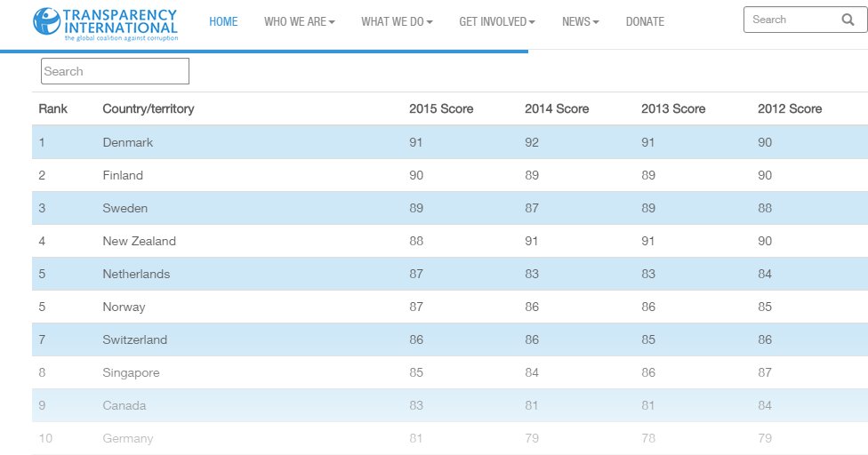Click Norway's 2012 score of 85
868x455 pixels.
point(765,307)
